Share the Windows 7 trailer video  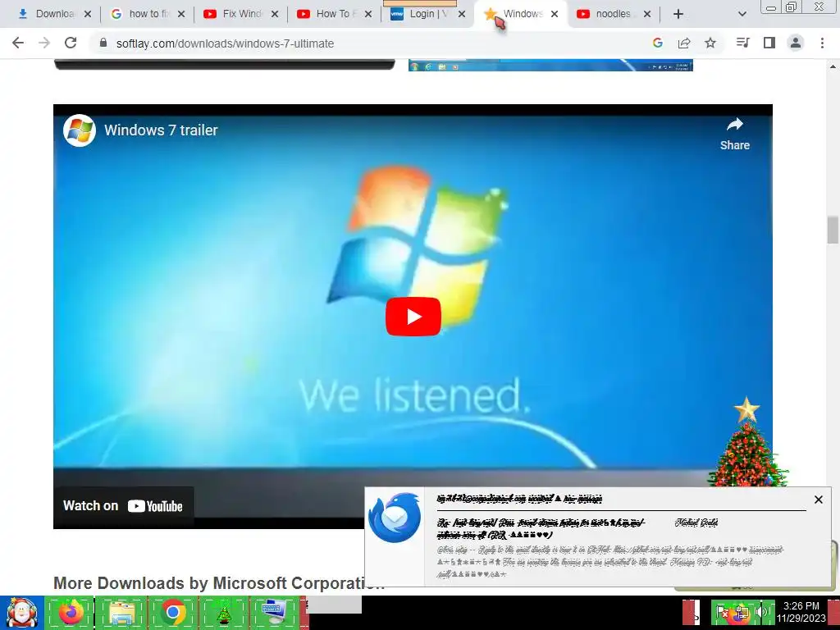pos(734,134)
